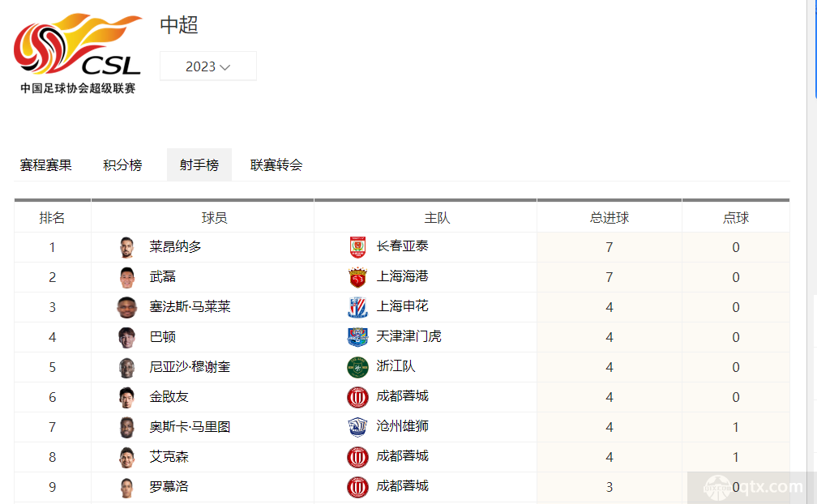817x504 pixels.
Task: Click the CSL league logo
Action: [x=78, y=53]
